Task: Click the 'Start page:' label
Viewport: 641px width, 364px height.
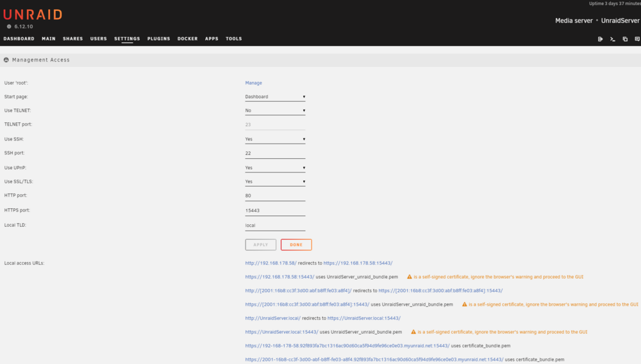Action: 16,97
